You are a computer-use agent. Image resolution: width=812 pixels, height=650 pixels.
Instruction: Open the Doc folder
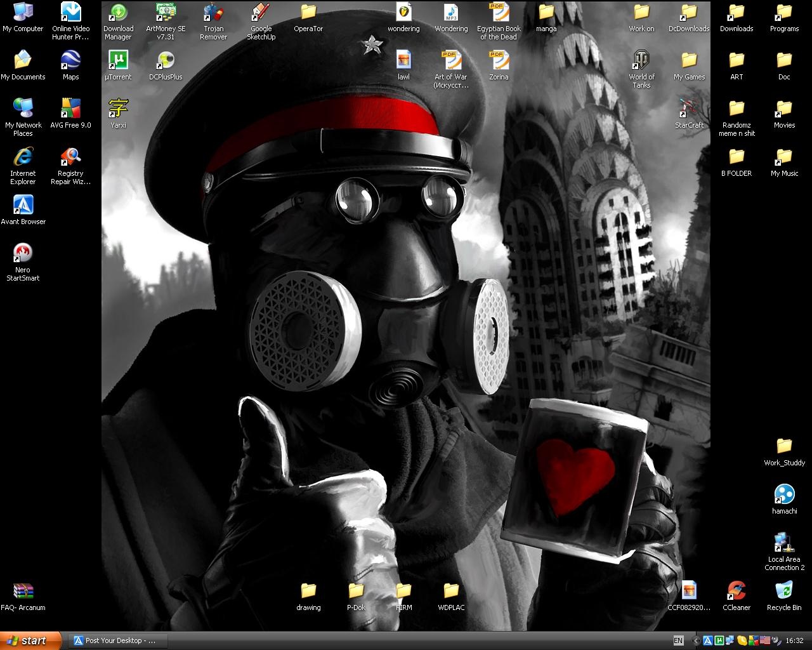784,66
